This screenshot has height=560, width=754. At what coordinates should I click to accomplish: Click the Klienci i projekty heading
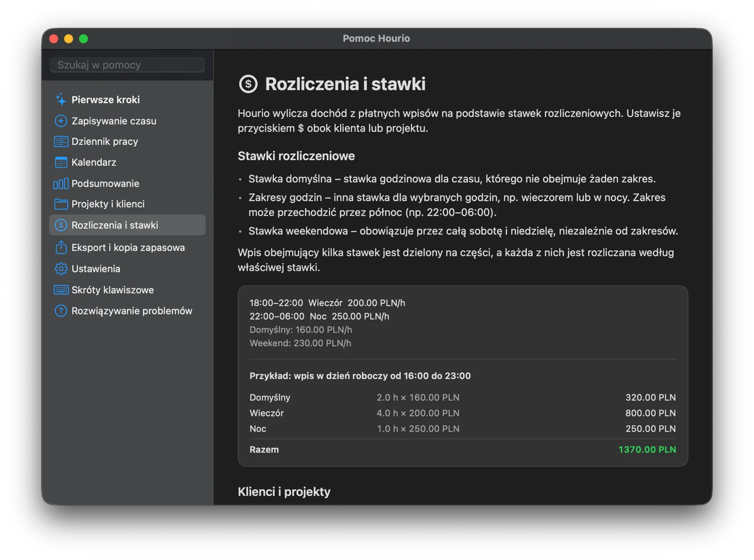pyautogui.click(x=284, y=492)
